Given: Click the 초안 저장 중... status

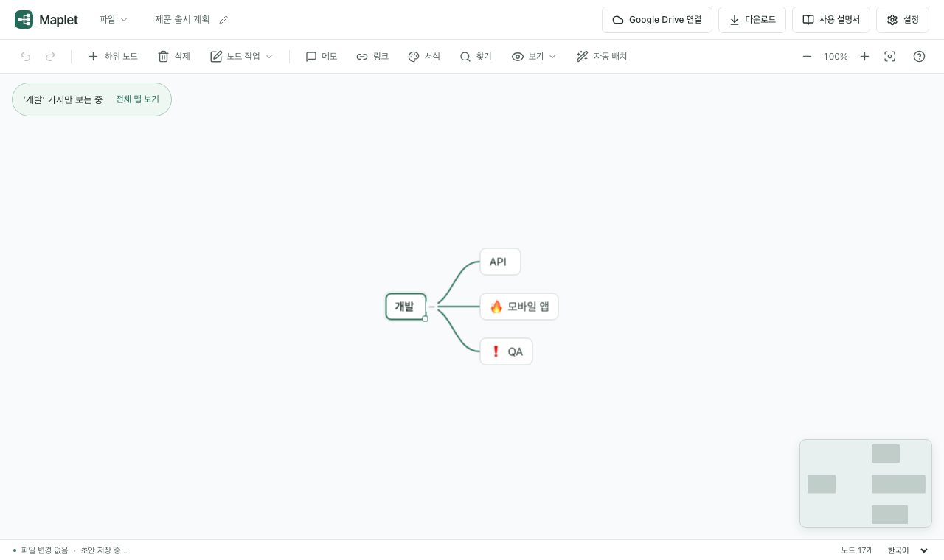Looking at the screenshot, I should coord(104,550).
